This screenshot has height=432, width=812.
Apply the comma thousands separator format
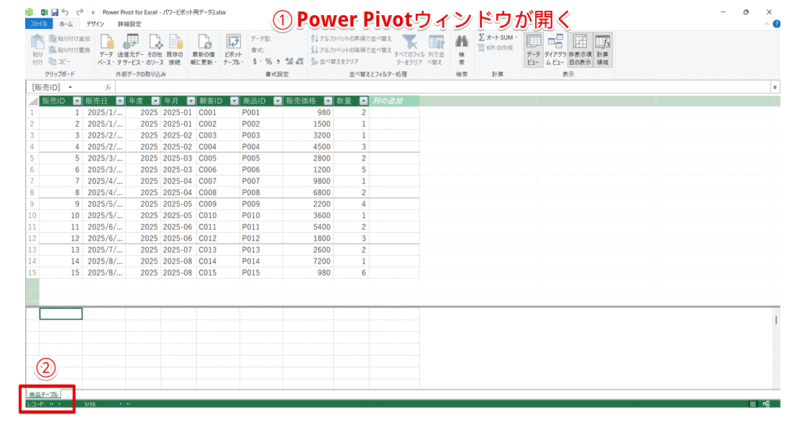(278, 61)
